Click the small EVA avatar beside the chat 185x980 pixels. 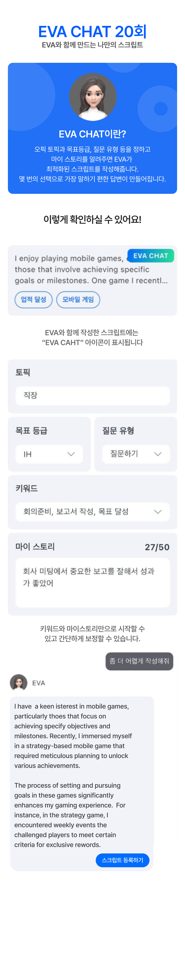point(18,683)
